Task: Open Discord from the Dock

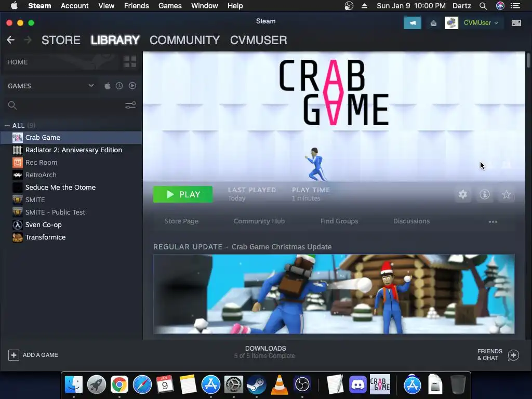Action: point(358,385)
